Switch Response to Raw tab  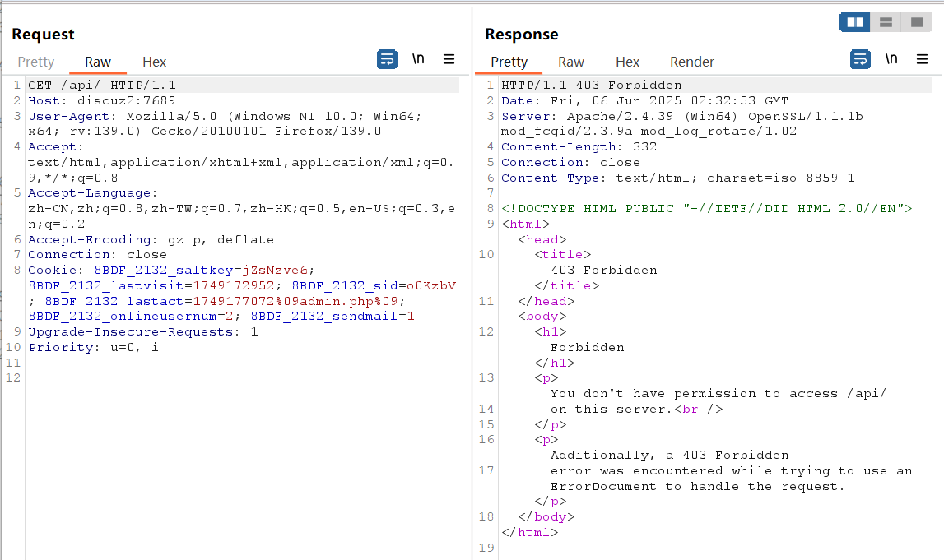pos(570,62)
